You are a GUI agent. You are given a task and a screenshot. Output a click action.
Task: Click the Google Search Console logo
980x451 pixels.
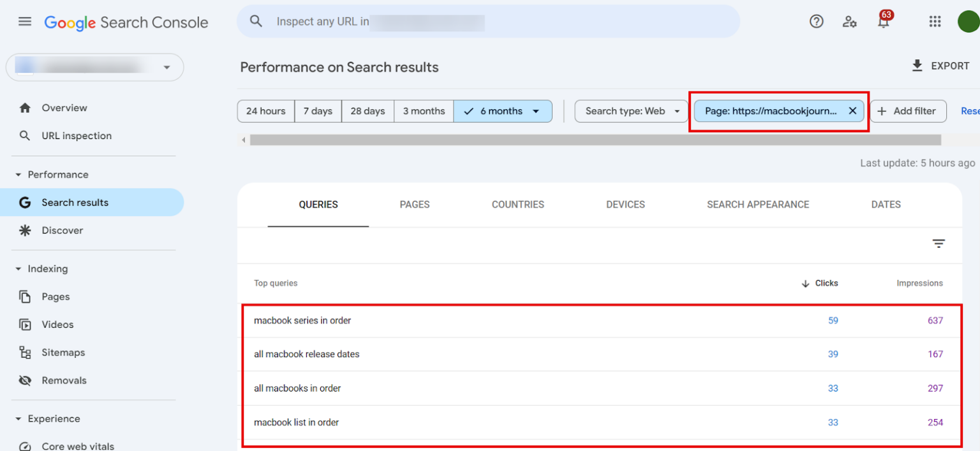[126, 22]
